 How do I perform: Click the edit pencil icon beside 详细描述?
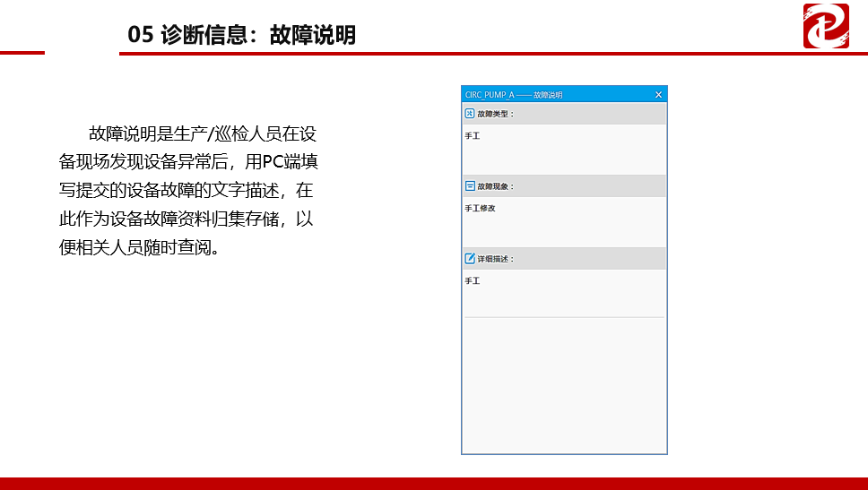pyautogui.click(x=470, y=259)
